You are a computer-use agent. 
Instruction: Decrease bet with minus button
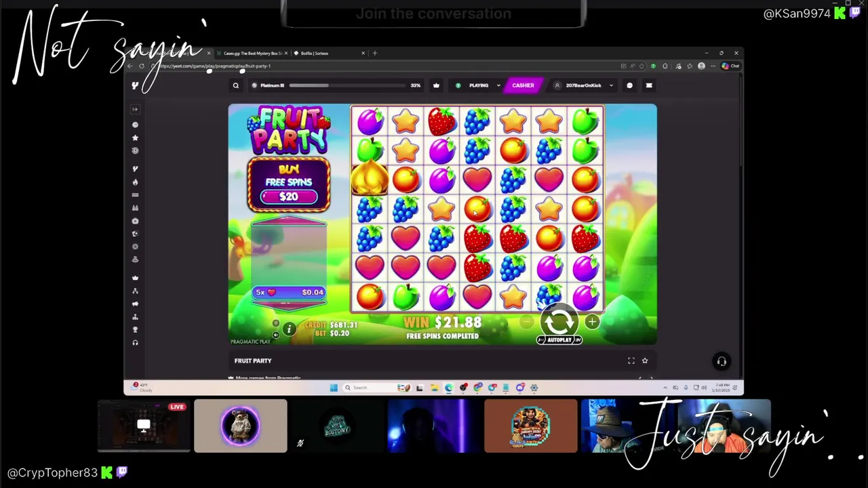526,323
